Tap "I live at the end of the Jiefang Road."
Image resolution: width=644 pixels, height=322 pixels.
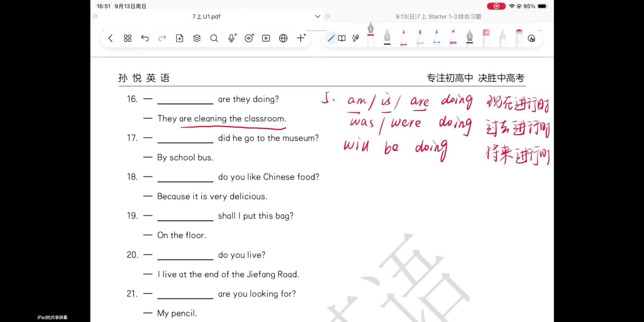click(228, 274)
